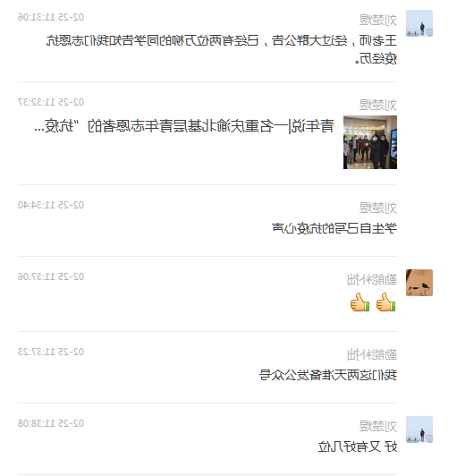This screenshot has width=457, height=476.
Task: Select the message 好 又有好几位
Action: (x=358, y=446)
